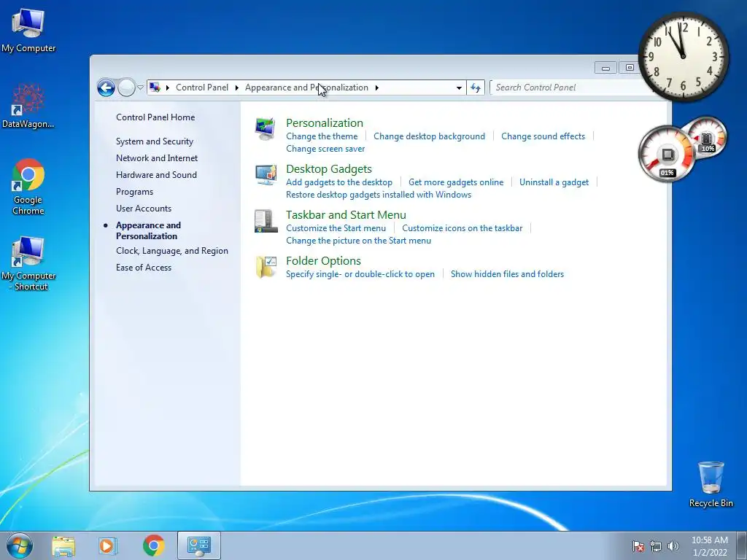Select My Computer - Shortcut icon
This screenshot has height=560, width=747.
pyautogui.click(x=28, y=262)
